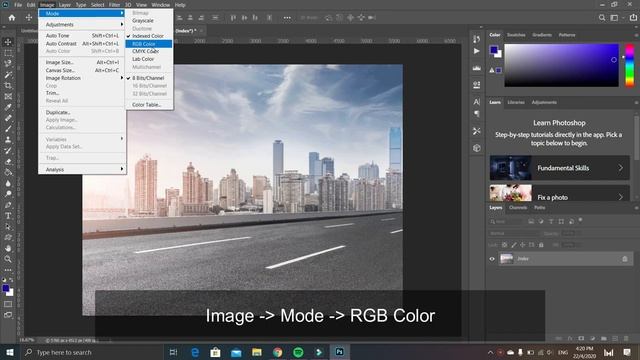This screenshot has width=640, height=360.
Task: Hide the Index layer with eye icon
Action: point(492,259)
